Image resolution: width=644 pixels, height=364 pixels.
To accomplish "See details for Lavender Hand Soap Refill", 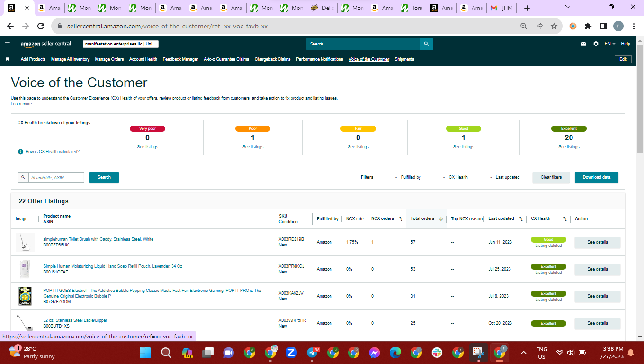I will click(x=598, y=269).
